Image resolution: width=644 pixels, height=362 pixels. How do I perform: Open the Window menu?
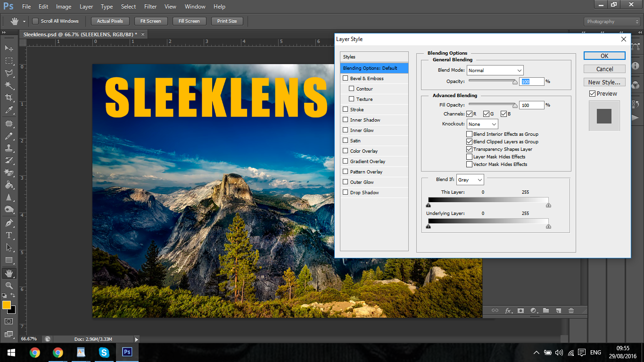(195, 7)
